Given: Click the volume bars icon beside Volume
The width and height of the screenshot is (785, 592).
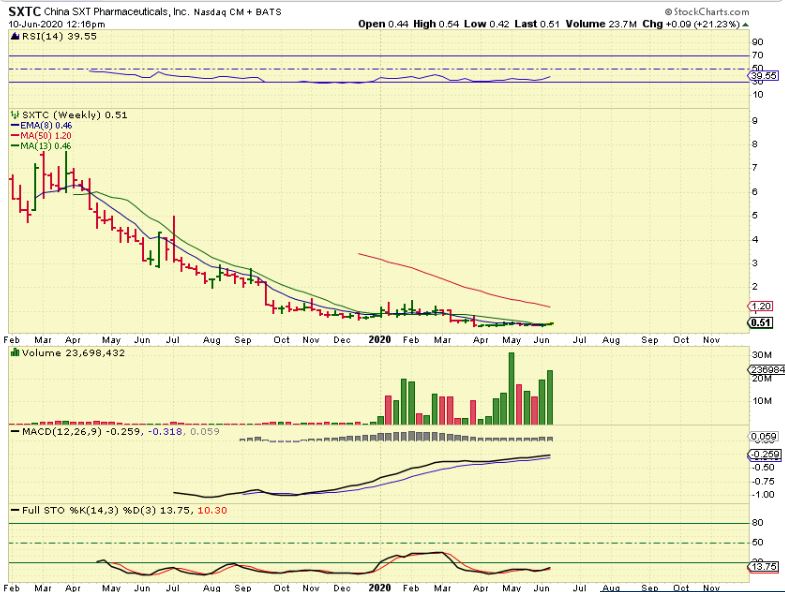Looking at the screenshot, I should [x=15, y=353].
